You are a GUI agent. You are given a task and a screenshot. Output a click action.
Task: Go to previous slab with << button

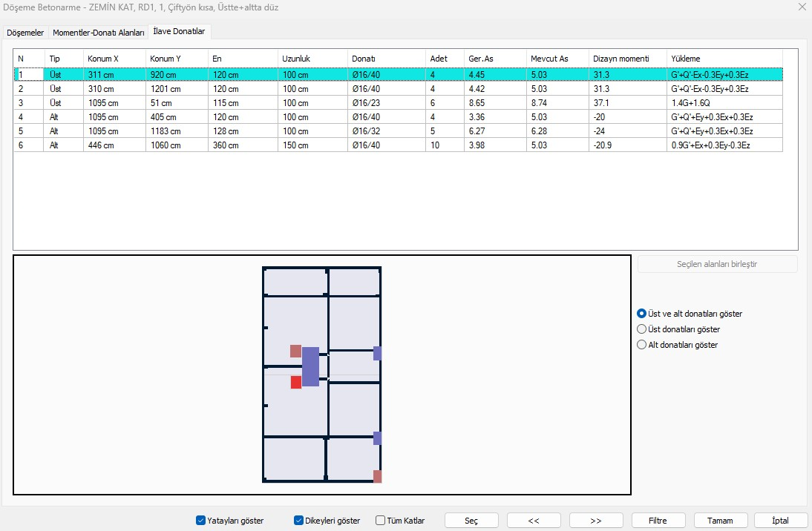point(533,521)
